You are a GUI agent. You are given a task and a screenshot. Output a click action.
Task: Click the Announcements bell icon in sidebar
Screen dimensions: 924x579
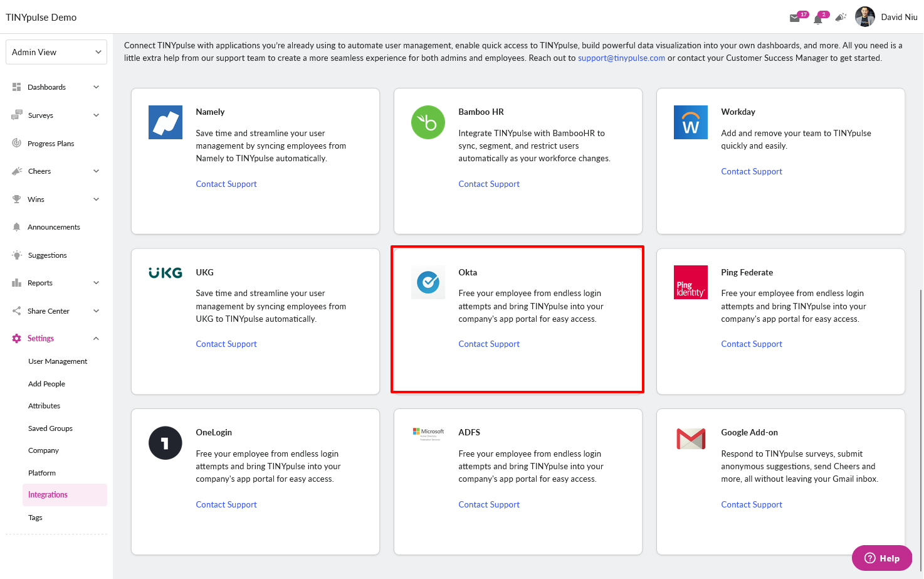[x=17, y=227]
